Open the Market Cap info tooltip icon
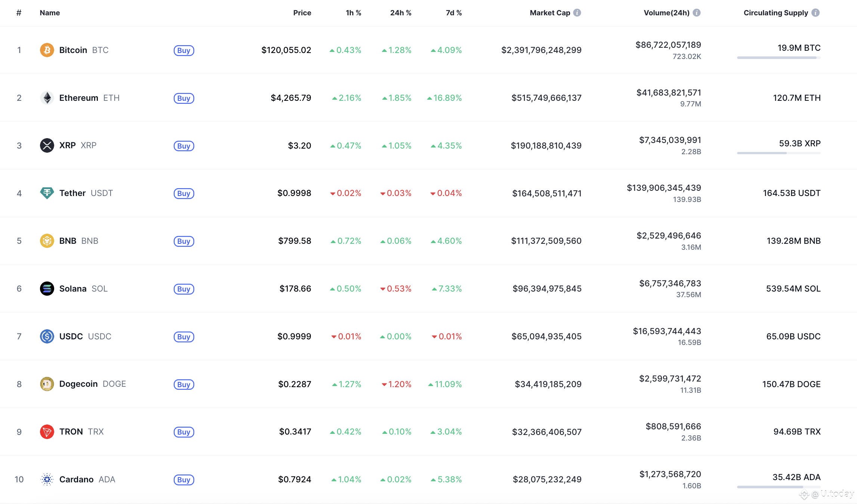The height and width of the screenshot is (504, 857). [x=577, y=13]
